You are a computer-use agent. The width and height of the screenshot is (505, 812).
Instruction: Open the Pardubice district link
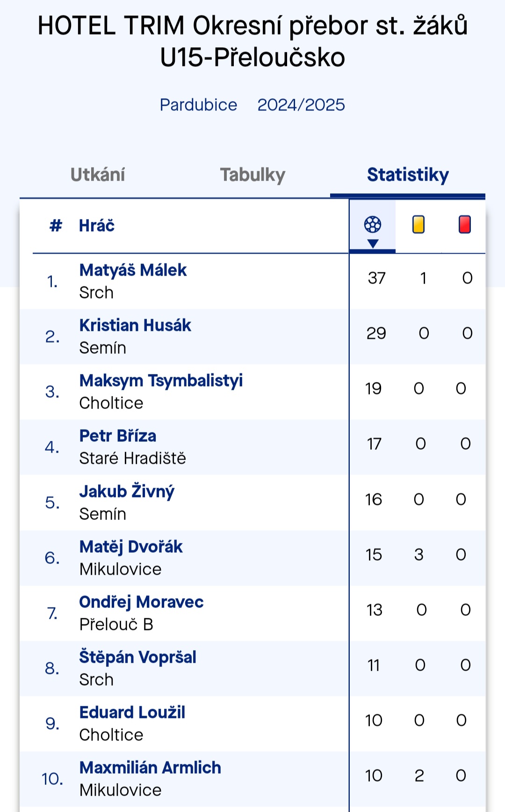(198, 105)
